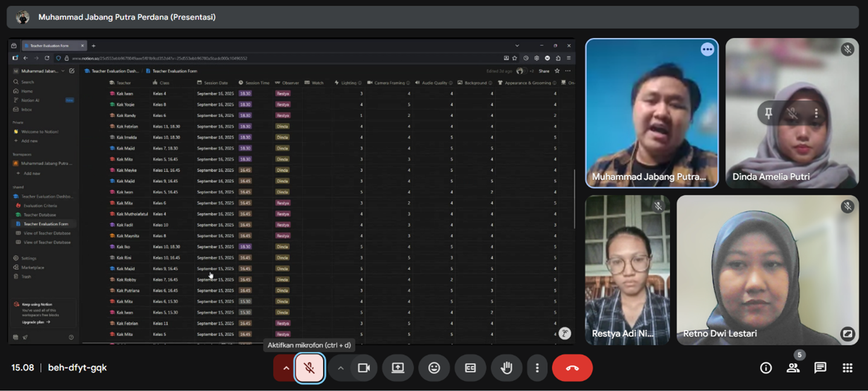Mute Dinda Amelia Putri from her tile

792,114
